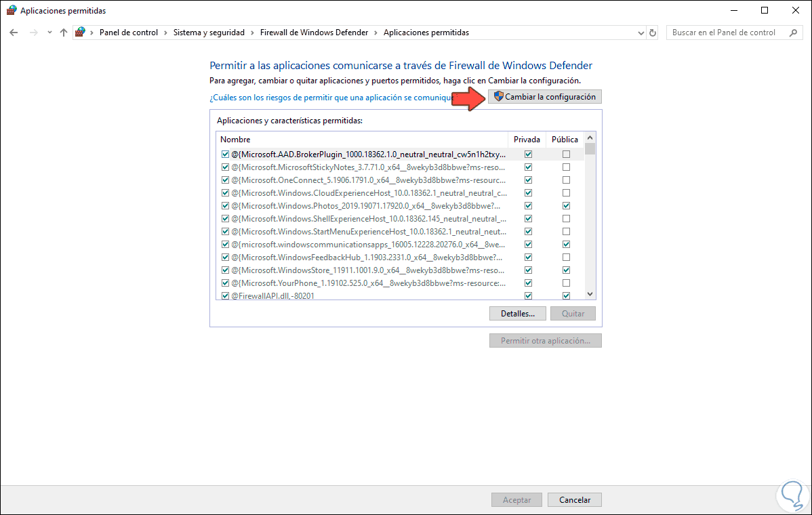Sort list by Privada column header

527,139
